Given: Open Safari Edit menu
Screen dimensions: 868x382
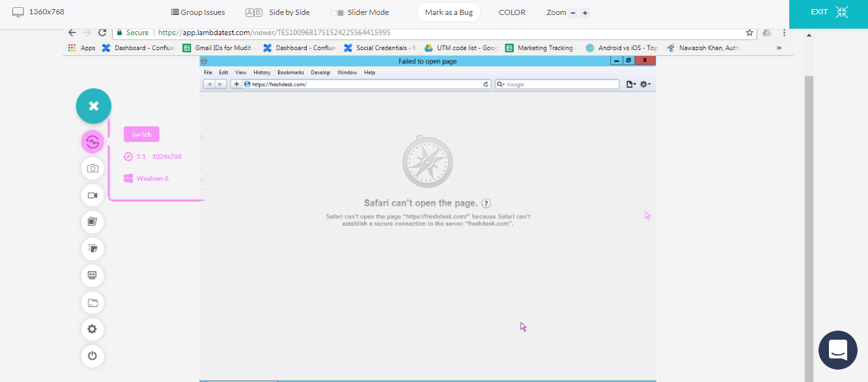Looking at the screenshot, I should (223, 72).
